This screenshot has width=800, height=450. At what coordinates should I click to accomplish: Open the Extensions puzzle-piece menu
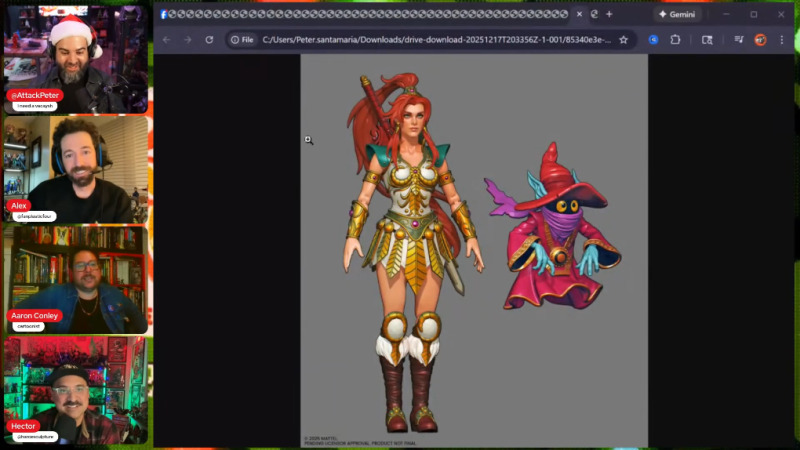pyautogui.click(x=675, y=40)
